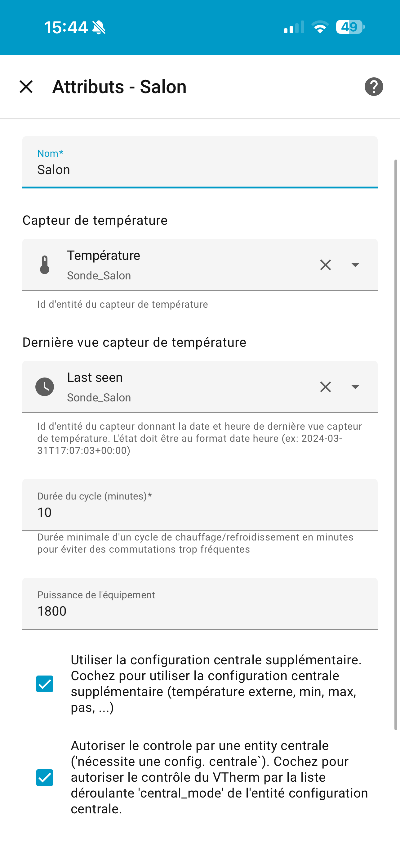Image resolution: width=400 pixels, height=868 pixels.
Task: Expand the Dernière vue capteur dropdown arrow
Action: coord(355,387)
